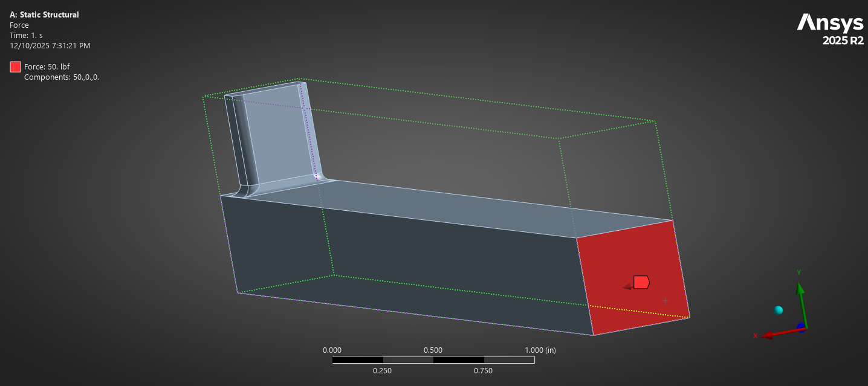Click the '0.000' scale label

[332, 350]
